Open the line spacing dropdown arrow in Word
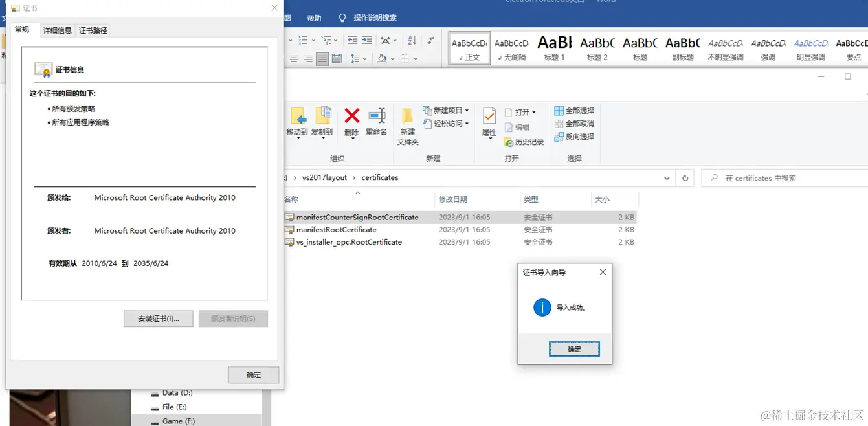Screen dimensions: 868x426 365,59
